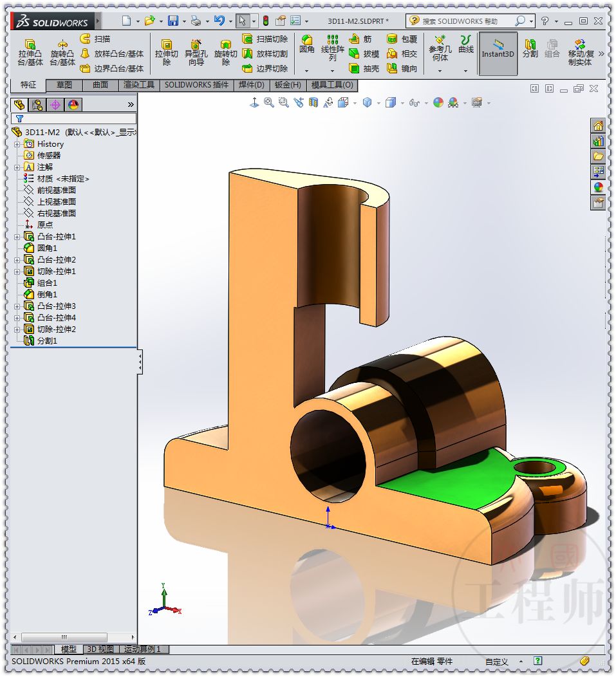
Task: Expand the 凸台-拉伸1 feature node
Action: (17, 237)
